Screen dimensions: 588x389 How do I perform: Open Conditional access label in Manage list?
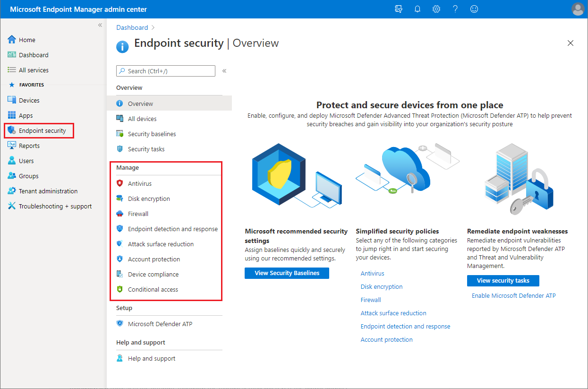(153, 289)
